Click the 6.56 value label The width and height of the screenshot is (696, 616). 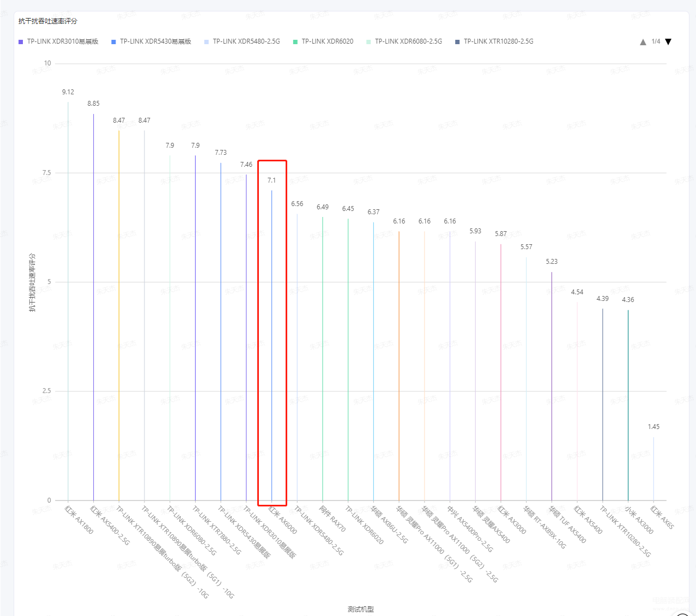click(297, 204)
